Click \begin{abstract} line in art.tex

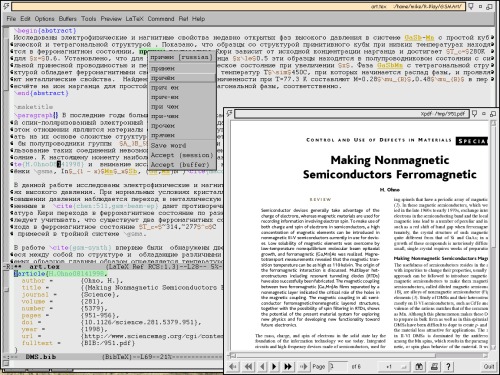tap(45, 31)
